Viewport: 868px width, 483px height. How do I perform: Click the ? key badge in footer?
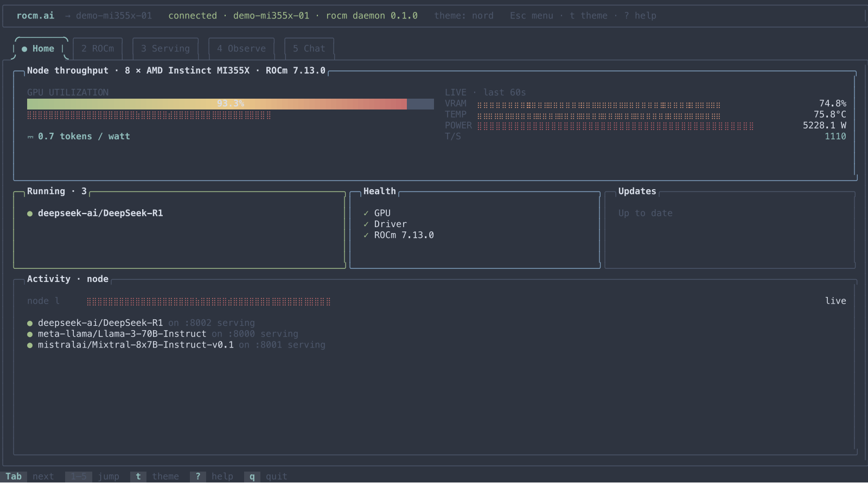point(198,476)
